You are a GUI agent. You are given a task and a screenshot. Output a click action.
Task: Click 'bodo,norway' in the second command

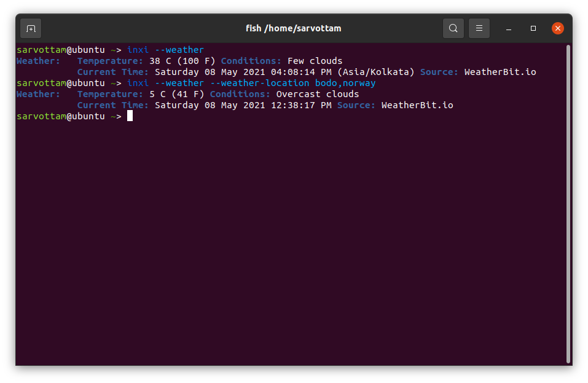pos(345,83)
